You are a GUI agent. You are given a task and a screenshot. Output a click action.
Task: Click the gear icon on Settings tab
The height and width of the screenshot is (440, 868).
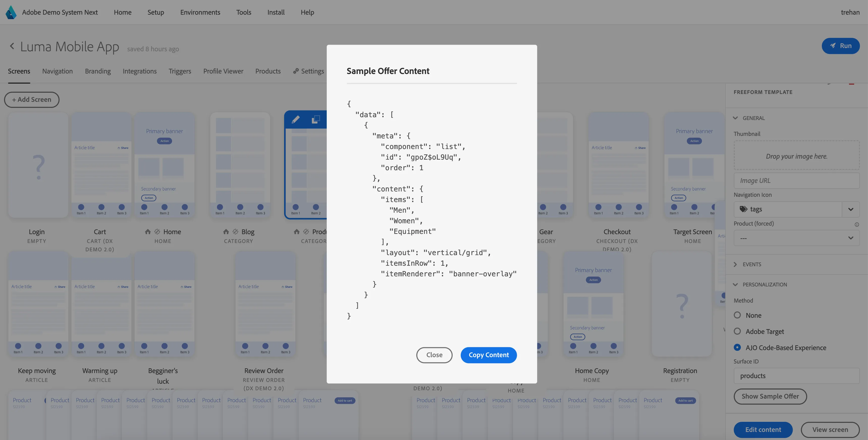[296, 71]
